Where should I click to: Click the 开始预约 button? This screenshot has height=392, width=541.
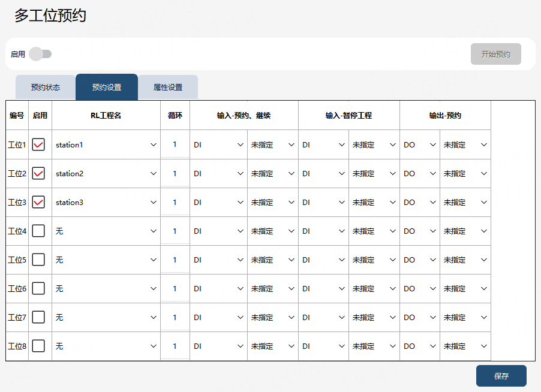coord(496,54)
